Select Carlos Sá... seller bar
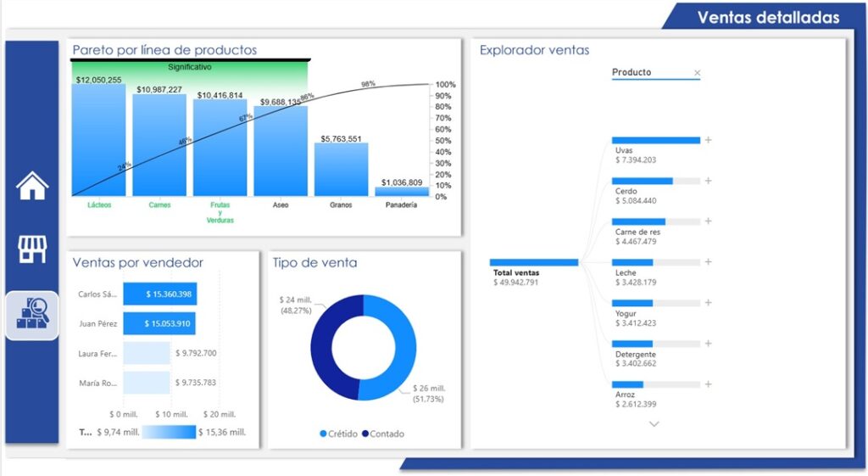868x476 pixels. 159,294
